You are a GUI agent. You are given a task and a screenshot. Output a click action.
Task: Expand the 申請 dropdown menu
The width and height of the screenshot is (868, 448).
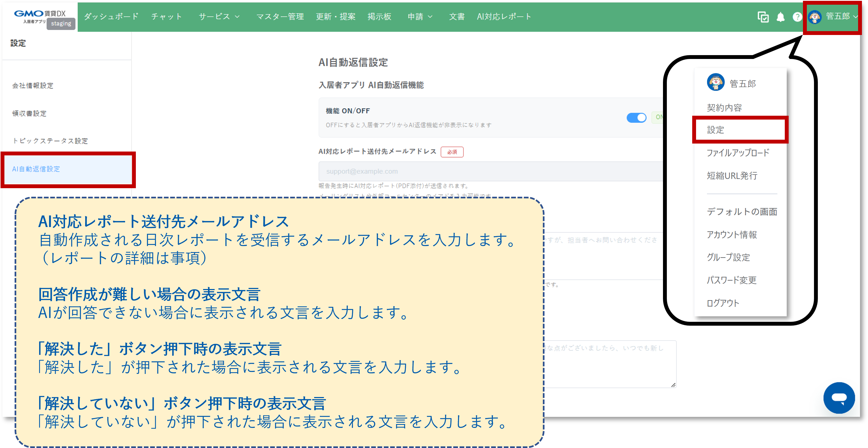pyautogui.click(x=420, y=17)
